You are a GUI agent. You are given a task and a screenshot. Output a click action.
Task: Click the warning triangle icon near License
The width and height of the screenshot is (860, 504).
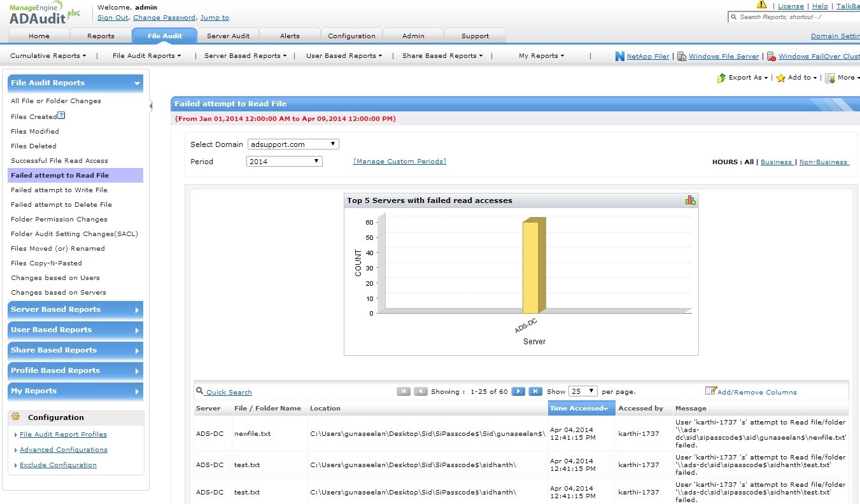pos(761,5)
